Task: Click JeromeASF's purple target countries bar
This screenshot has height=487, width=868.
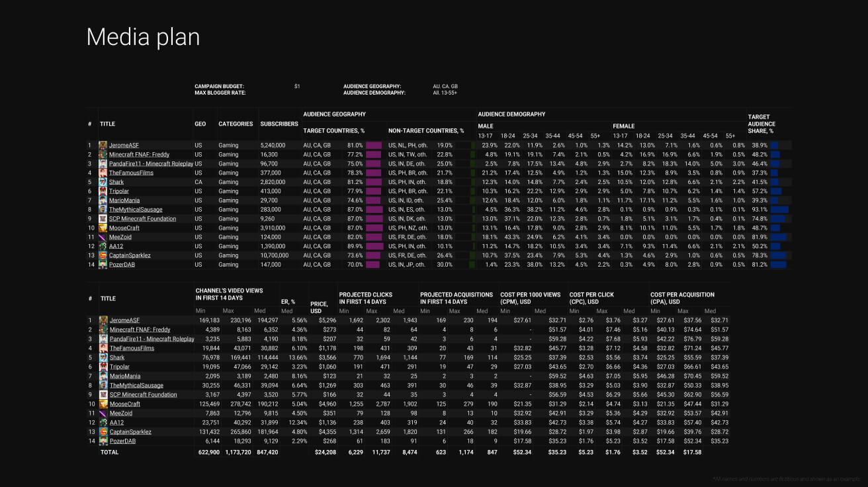Action: pyautogui.click(x=374, y=145)
